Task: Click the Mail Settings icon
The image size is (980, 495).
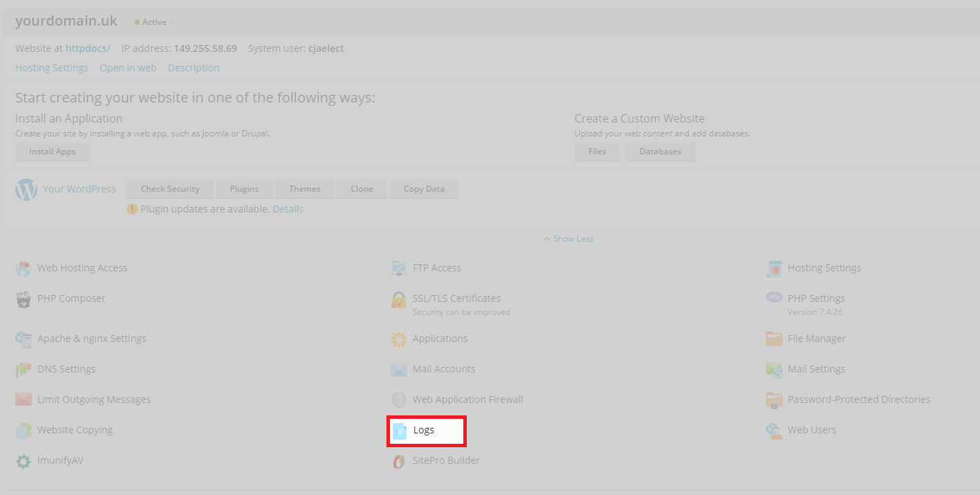Action: click(x=774, y=370)
